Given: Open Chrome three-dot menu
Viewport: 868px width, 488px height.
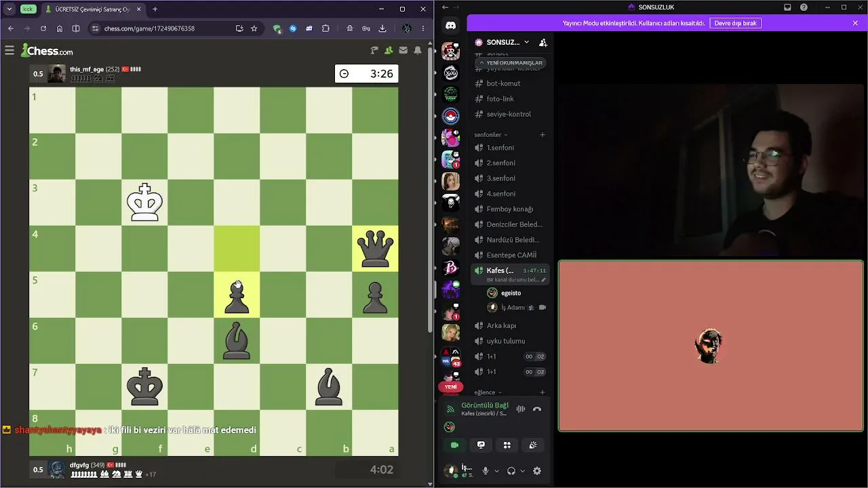Looking at the screenshot, I should pyautogui.click(x=423, y=28).
